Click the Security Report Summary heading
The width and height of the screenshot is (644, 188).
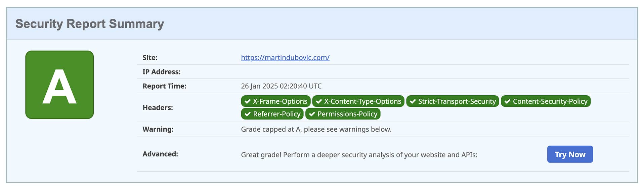coord(90,24)
